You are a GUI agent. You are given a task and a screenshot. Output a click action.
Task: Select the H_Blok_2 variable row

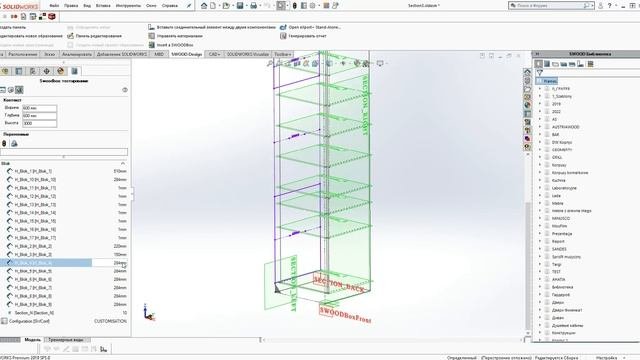tap(64, 246)
